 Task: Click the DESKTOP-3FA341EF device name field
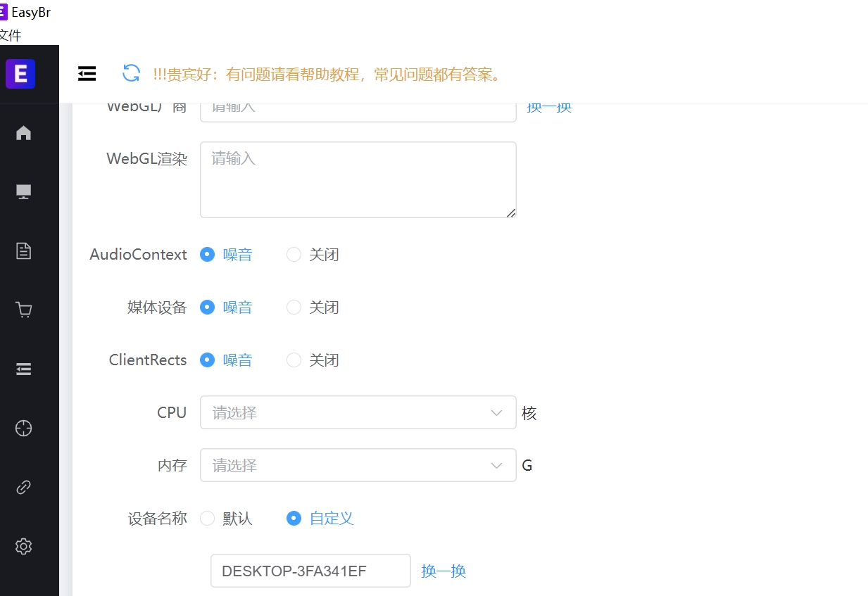[310, 571]
